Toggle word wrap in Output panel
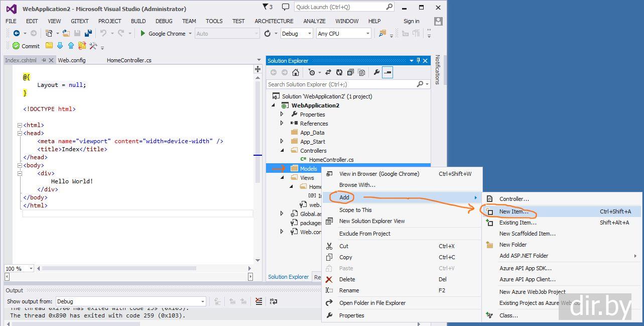The height and width of the screenshot is (326, 644). coord(273,301)
